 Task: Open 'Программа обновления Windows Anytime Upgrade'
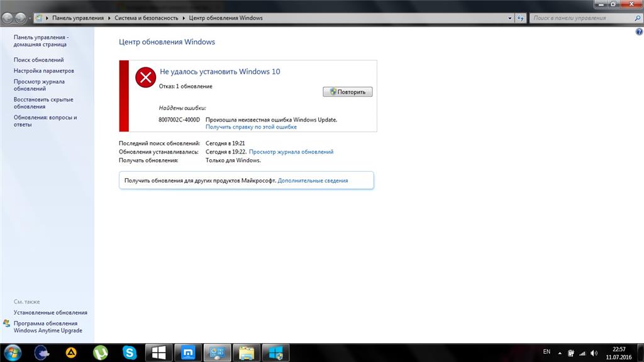click(48, 327)
